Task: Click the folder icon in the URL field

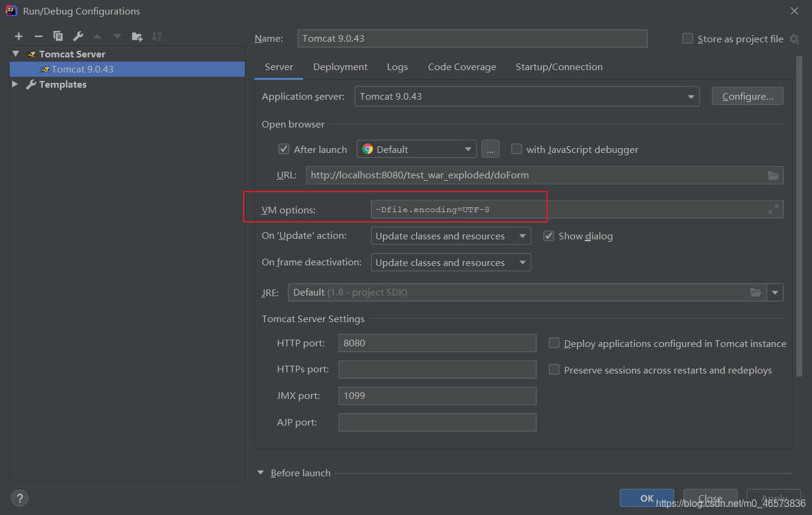Action: click(773, 175)
